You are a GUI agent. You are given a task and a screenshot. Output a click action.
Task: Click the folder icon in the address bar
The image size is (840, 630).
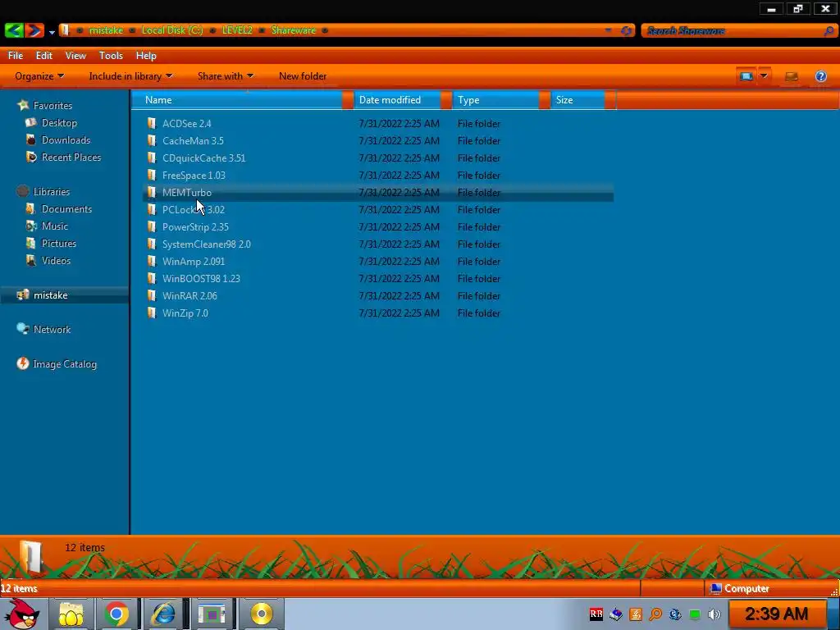(65, 30)
